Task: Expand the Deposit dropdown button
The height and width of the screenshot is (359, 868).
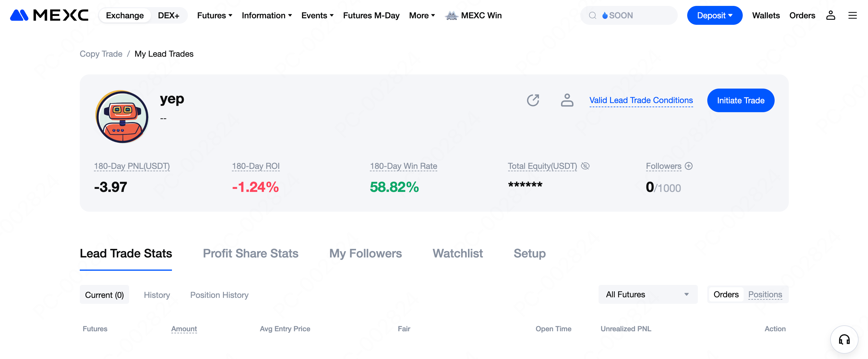Action: [714, 15]
